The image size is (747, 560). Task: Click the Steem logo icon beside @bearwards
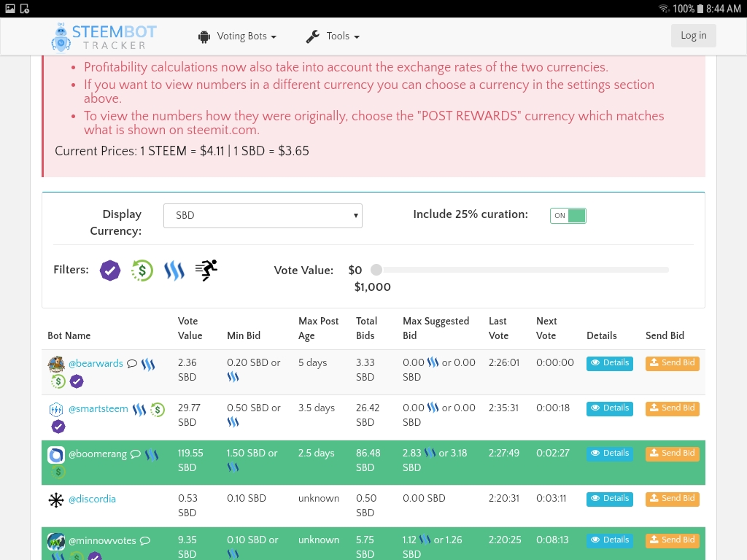click(x=148, y=365)
